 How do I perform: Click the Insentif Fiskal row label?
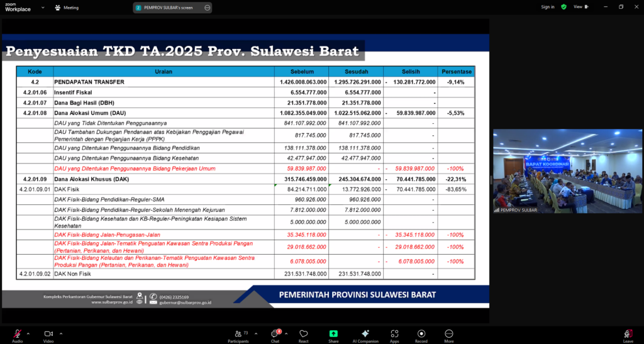(73, 92)
